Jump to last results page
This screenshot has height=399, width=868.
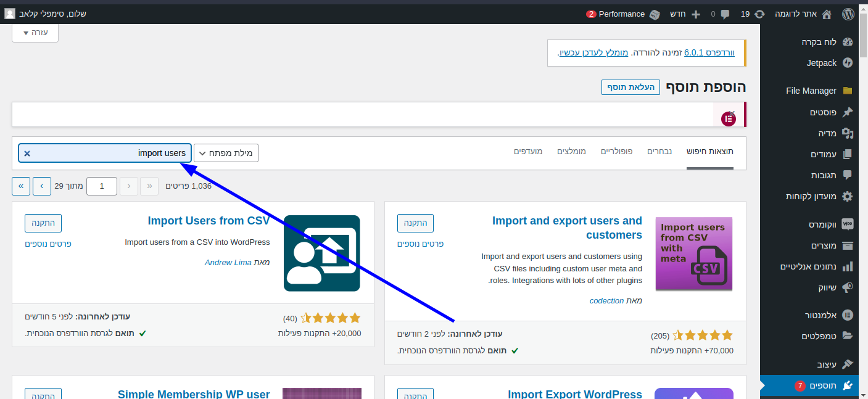pyautogui.click(x=21, y=186)
